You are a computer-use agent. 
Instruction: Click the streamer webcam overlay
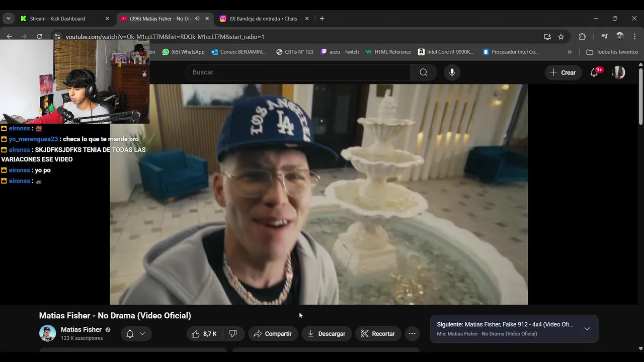pos(74,81)
